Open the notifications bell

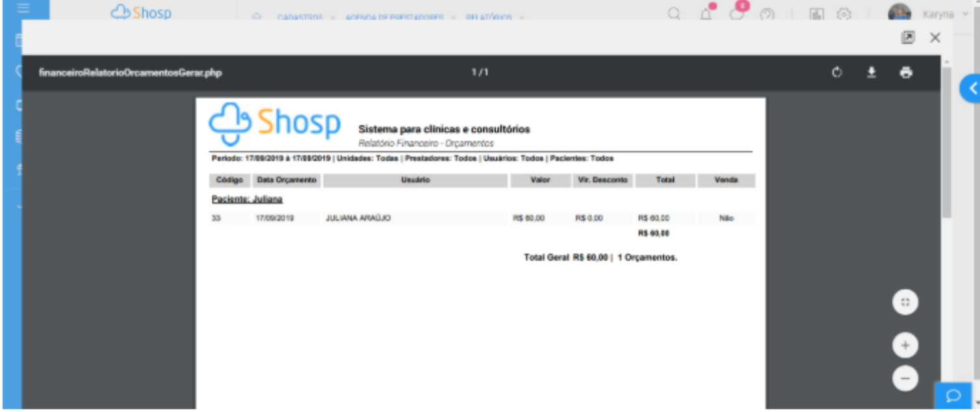click(x=706, y=14)
